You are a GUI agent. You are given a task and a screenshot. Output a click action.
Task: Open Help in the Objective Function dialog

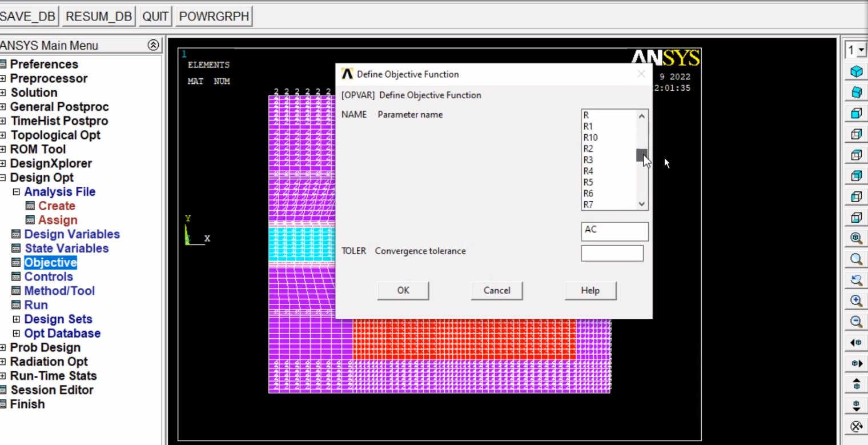(590, 290)
